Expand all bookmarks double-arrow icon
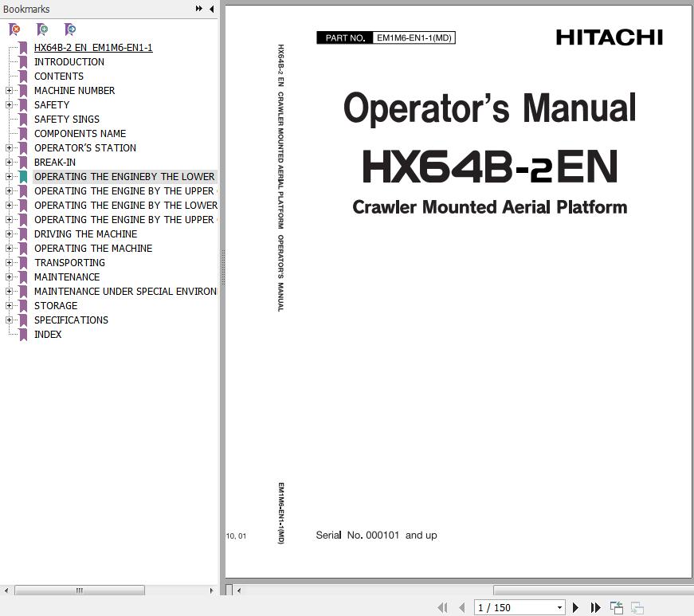Viewport: 694px width, 616px height. pos(199,9)
